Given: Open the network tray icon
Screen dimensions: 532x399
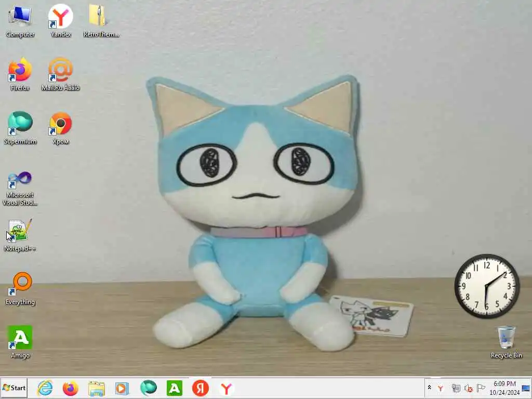Looking at the screenshot, I should 456,388.
